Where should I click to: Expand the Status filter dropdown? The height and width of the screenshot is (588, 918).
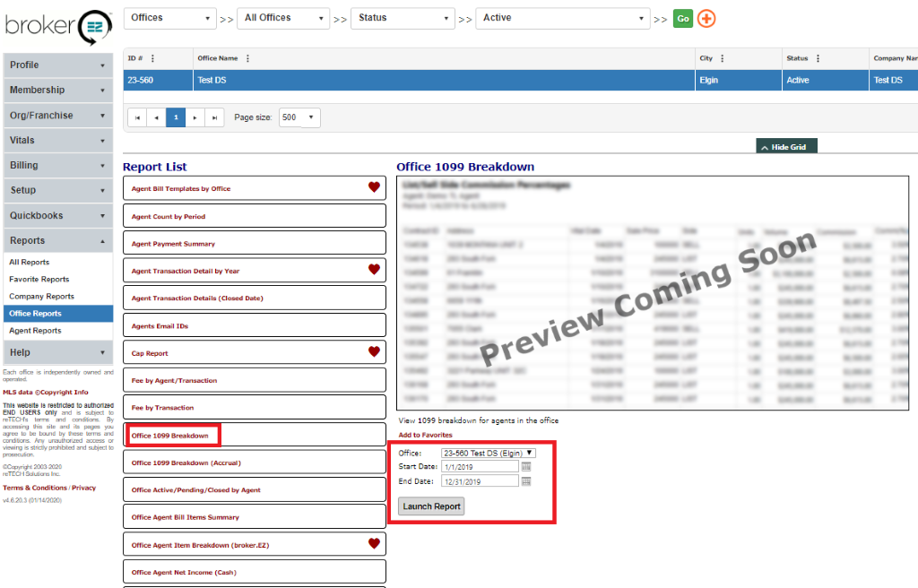403,18
